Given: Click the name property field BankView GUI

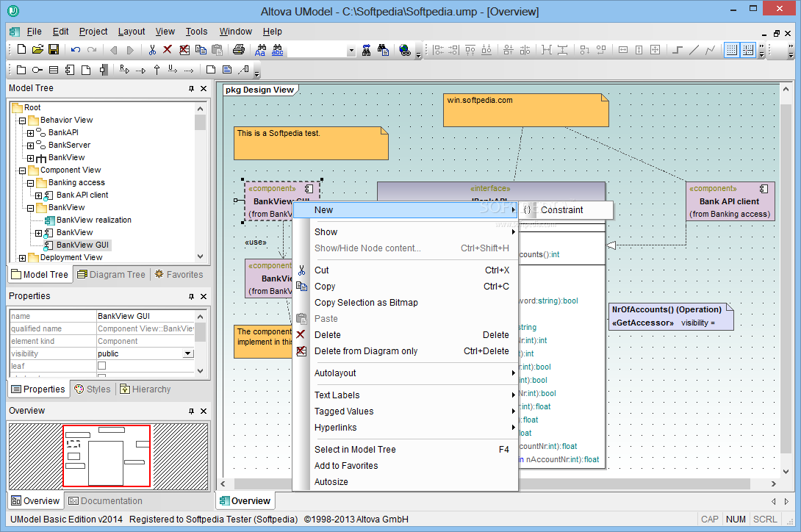Looking at the screenshot, I should 146,317.
